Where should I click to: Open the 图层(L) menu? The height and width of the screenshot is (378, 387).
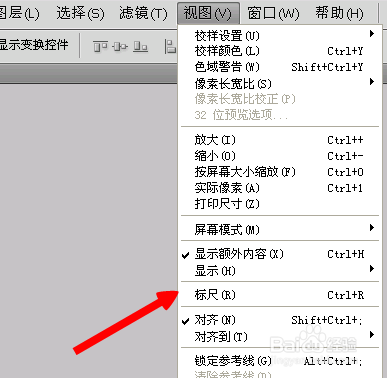[x=19, y=13]
